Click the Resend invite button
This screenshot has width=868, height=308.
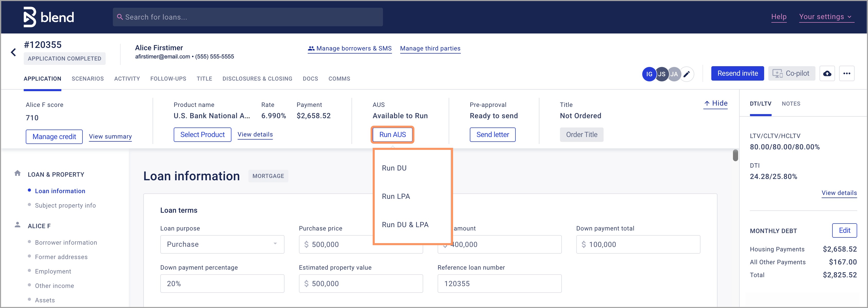tap(737, 73)
